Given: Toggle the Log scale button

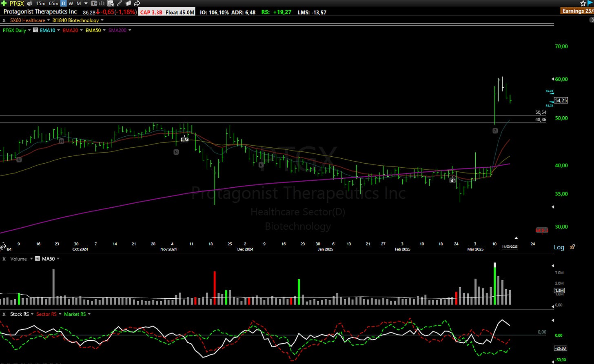Looking at the screenshot, I should tap(559, 247).
